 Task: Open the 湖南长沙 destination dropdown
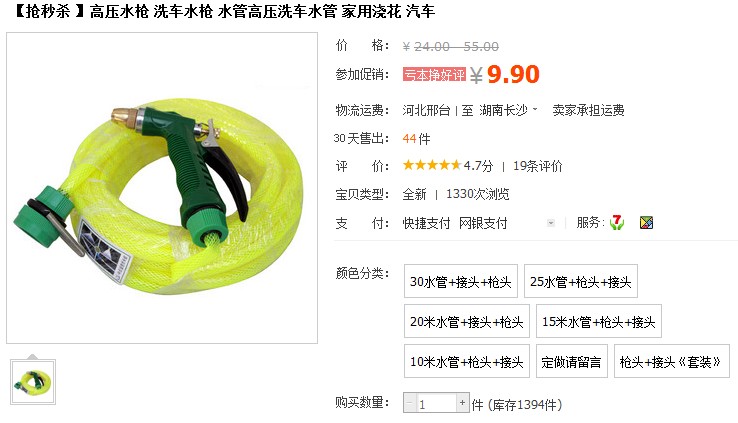[x=508, y=110]
